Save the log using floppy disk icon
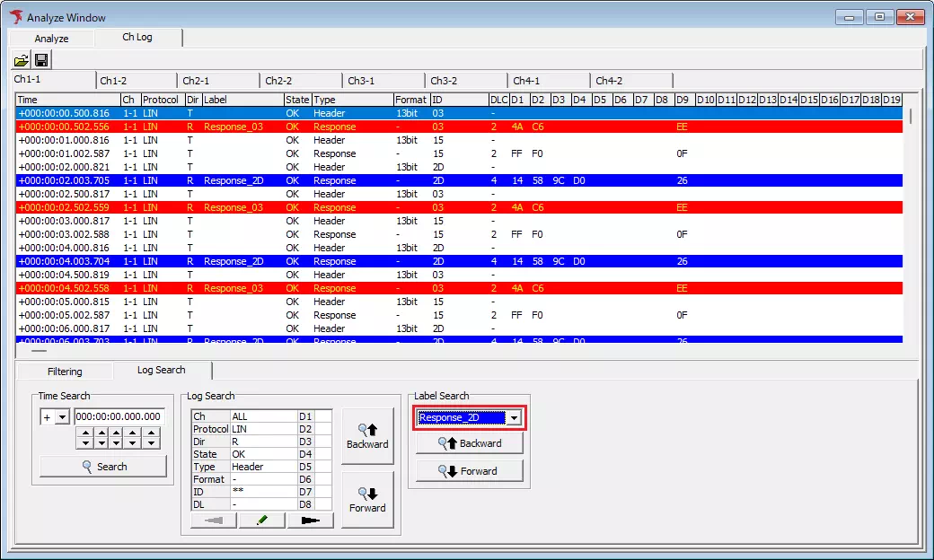934x560 pixels. (41, 60)
